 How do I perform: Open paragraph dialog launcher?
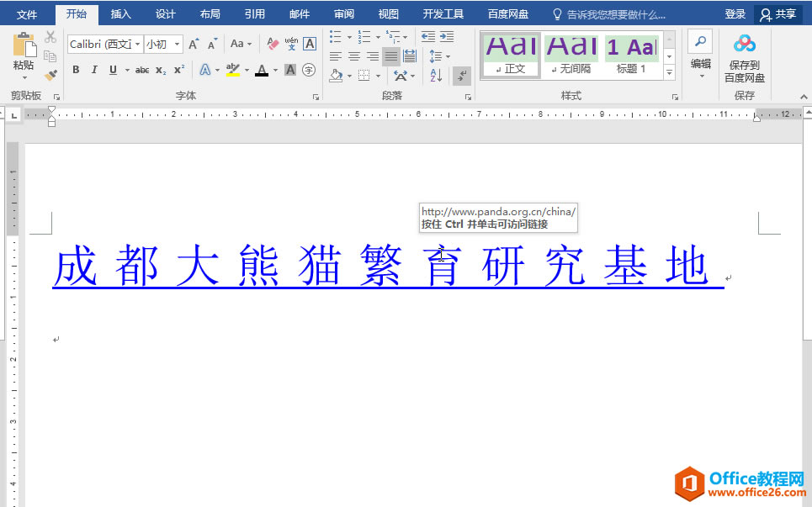coord(468,97)
